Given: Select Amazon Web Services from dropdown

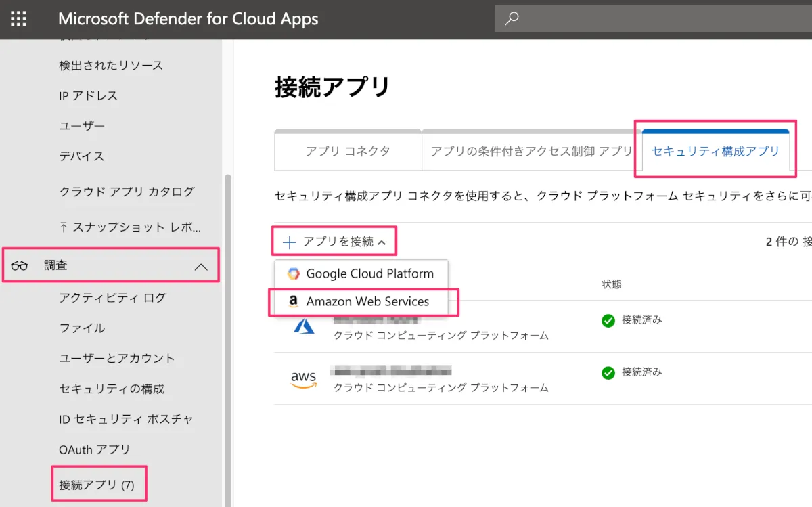Looking at the screenshot, I should 367,302.
